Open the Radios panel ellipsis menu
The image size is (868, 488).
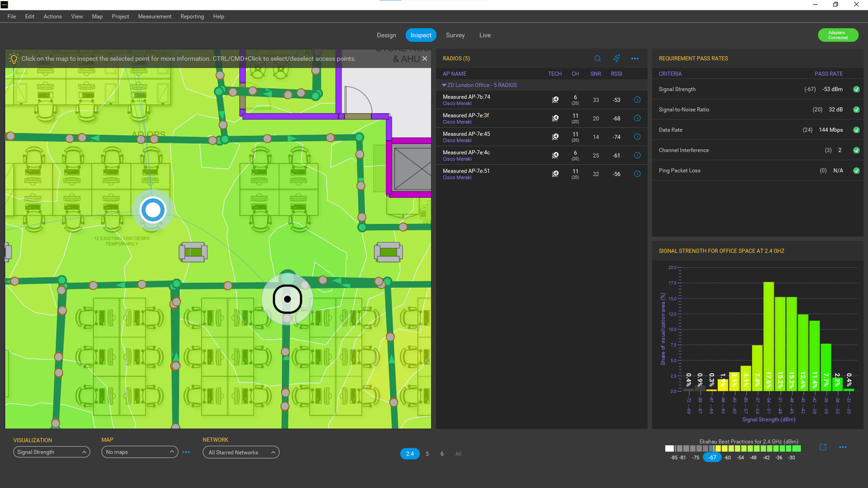634,58
